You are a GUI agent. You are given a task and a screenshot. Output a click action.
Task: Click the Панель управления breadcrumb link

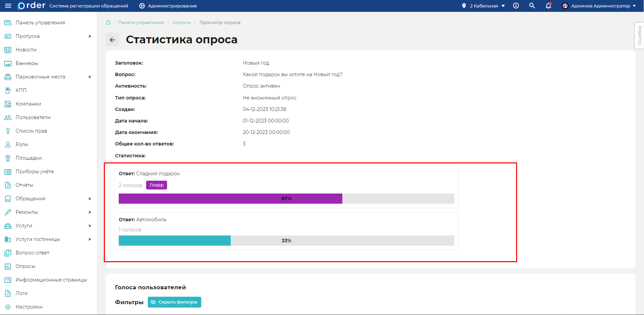[x=141, y=22]
